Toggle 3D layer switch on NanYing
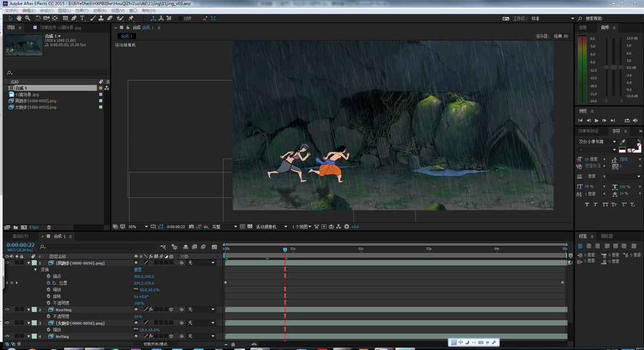The image size is (644, 350). click(171, 310)
